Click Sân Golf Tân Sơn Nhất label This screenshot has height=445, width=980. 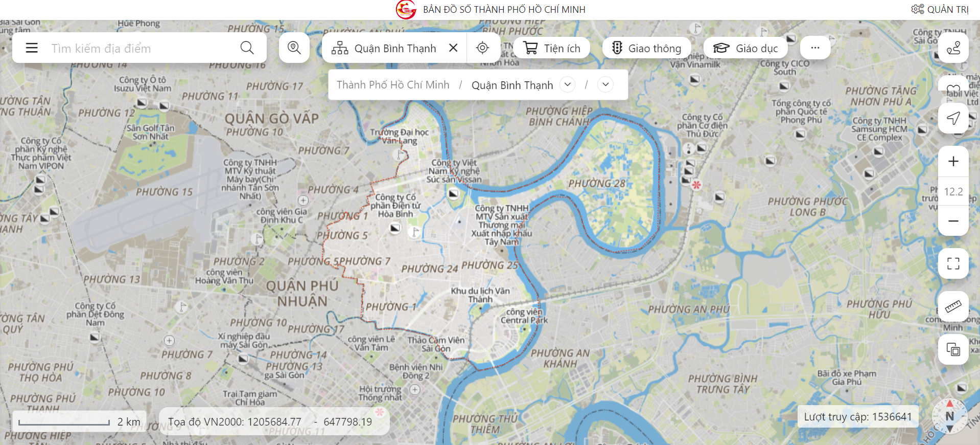(x=150, y=132)
